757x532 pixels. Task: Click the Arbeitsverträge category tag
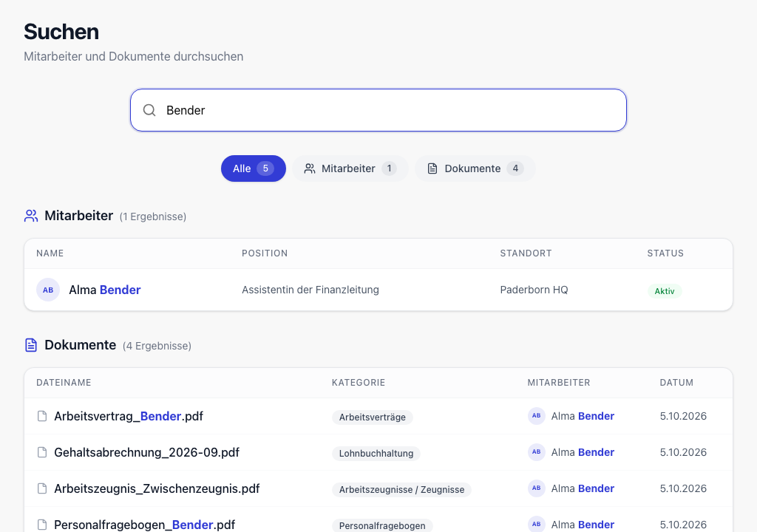click(373, 417)
